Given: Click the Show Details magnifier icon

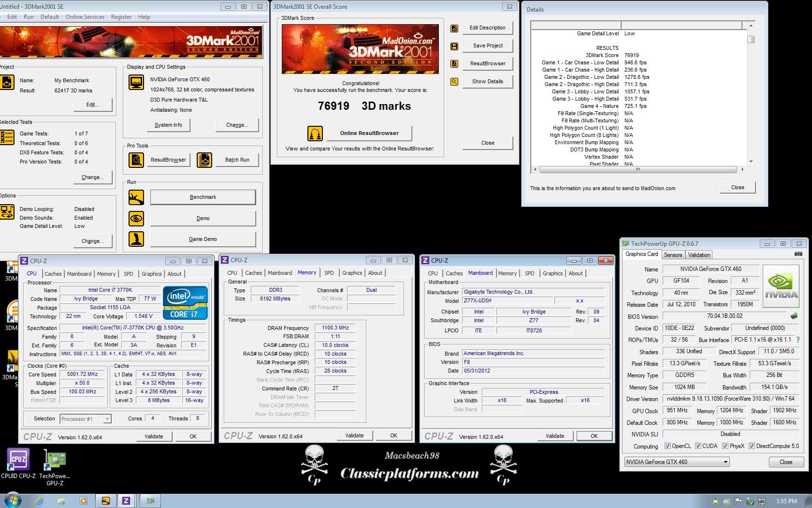Looking at the screenshot, I should click(x=454, y=82).
